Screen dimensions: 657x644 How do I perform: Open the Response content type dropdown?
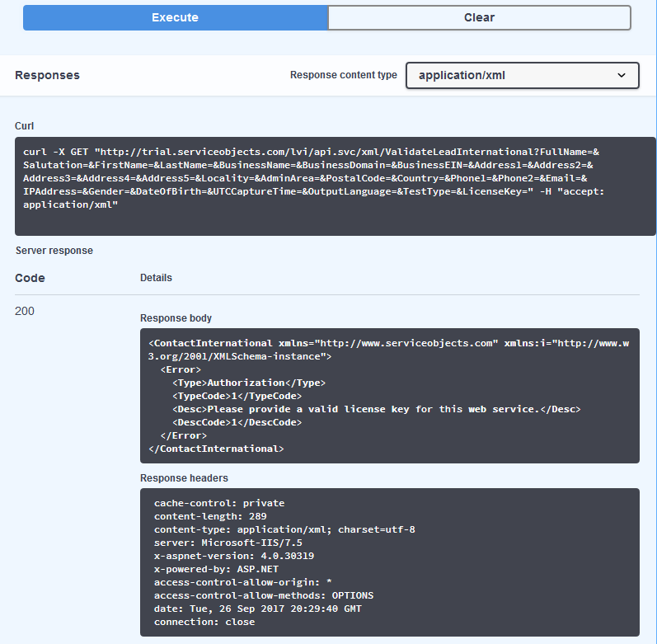tap(523, 75)
